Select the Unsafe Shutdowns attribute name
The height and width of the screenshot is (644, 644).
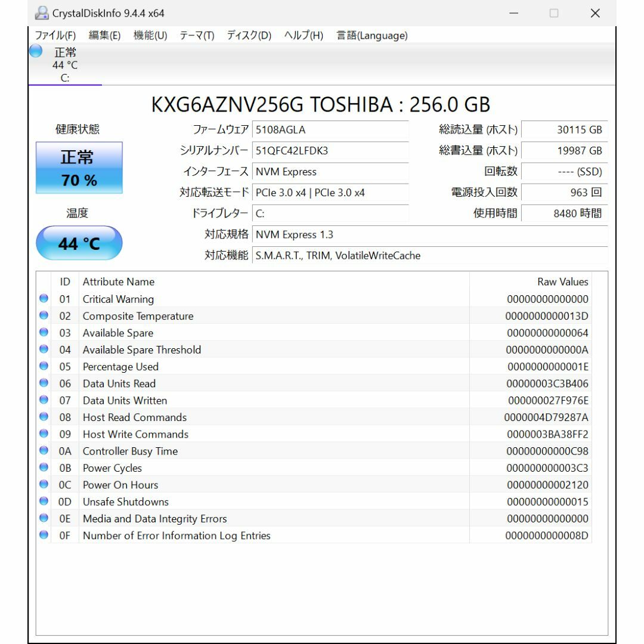(126, 501)
